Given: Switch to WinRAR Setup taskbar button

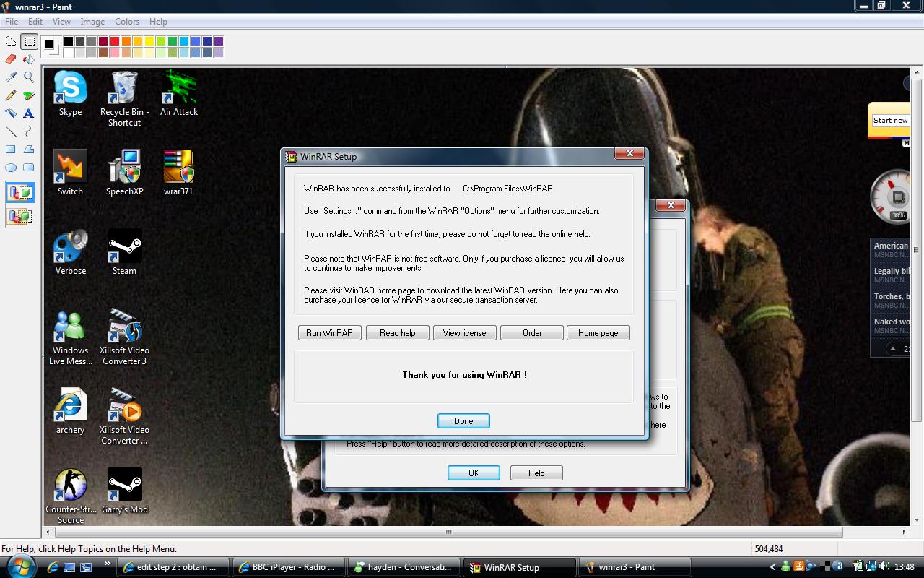Looking at the screenshot, I should click(520, 567).
